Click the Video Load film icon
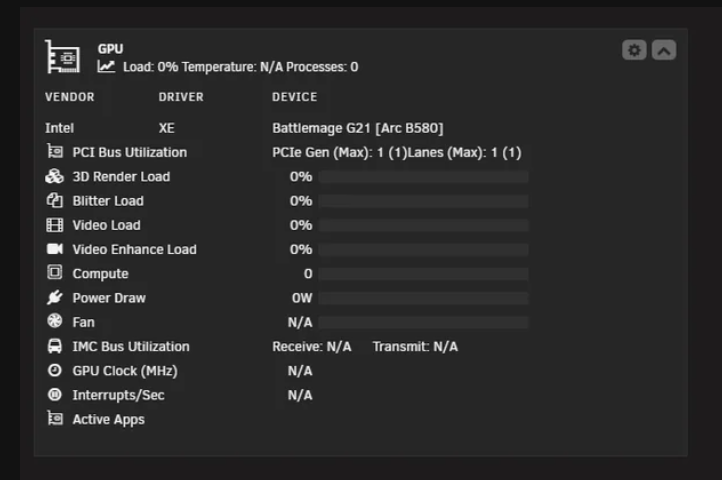 (55, 225)
